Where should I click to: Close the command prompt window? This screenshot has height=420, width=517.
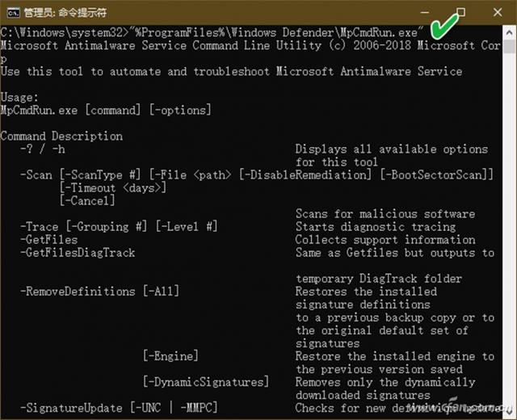(x=498, y=13)
